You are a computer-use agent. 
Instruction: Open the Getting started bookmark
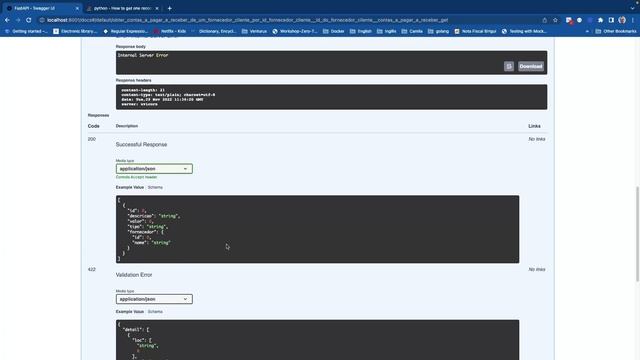click(26, 31)
